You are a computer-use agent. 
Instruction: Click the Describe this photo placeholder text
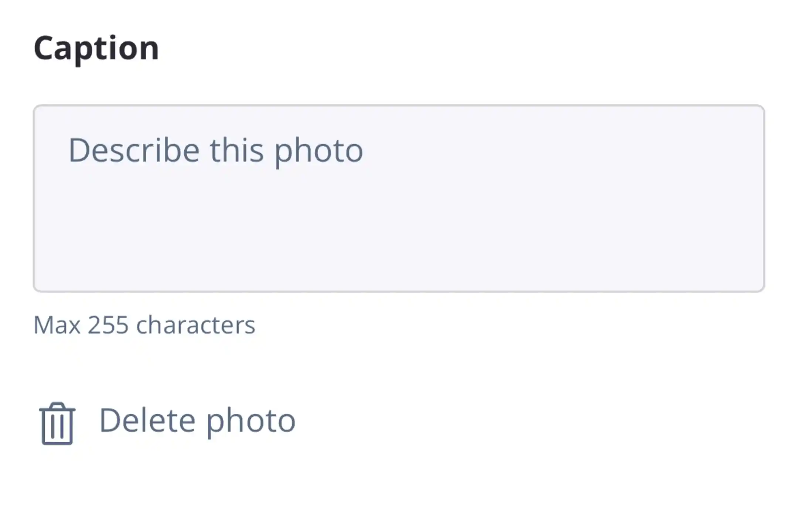216,150
